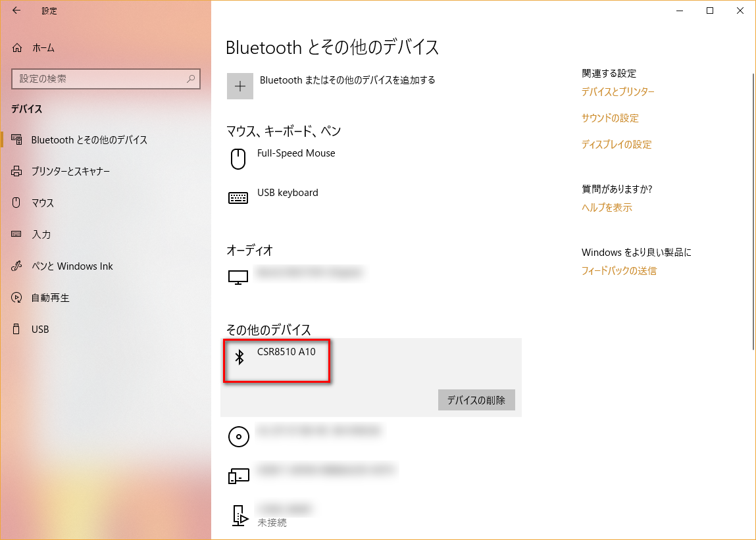Image resolution: width=756 pixels, height=540 pixels.
Task: Open デバイスとプリンター link
Action: pyautogui.click(x=618, y=92)
